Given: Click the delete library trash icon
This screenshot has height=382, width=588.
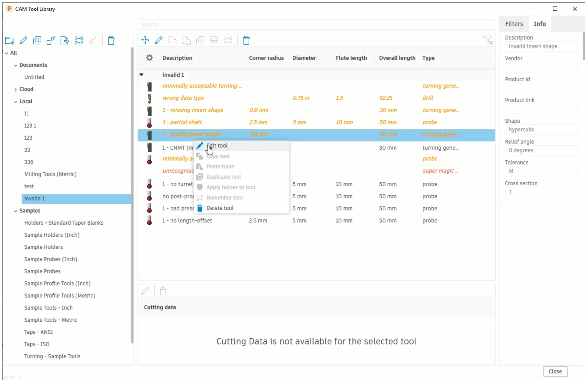Looking at the screenshot, I should [x=111, y=40].
